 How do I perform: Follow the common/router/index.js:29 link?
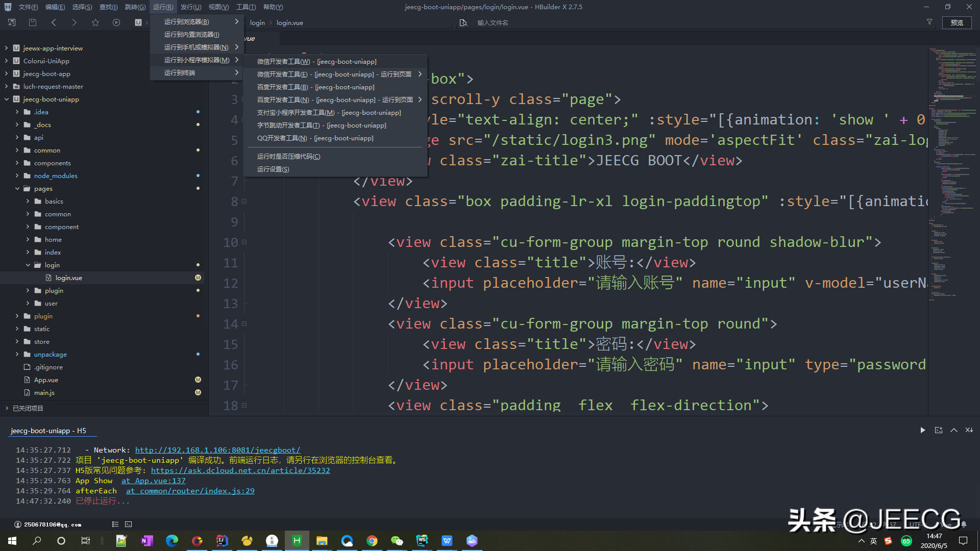coord(190,491)
